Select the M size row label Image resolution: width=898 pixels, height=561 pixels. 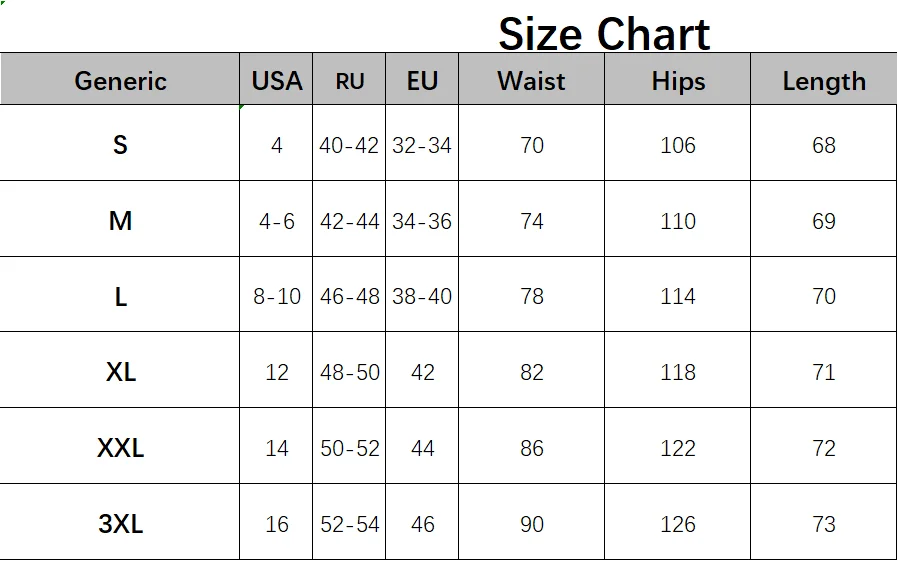click(x=120, y=219)
